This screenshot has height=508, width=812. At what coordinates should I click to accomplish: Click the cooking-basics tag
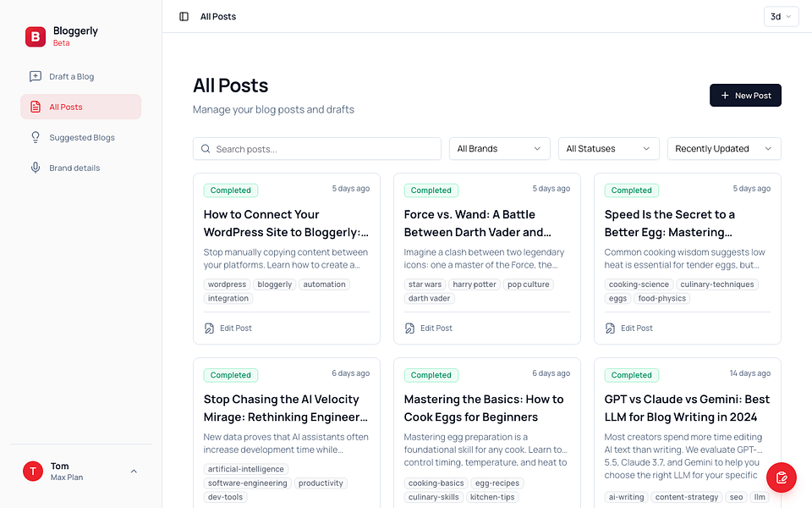pyautogui.click(x=436, y=483)
